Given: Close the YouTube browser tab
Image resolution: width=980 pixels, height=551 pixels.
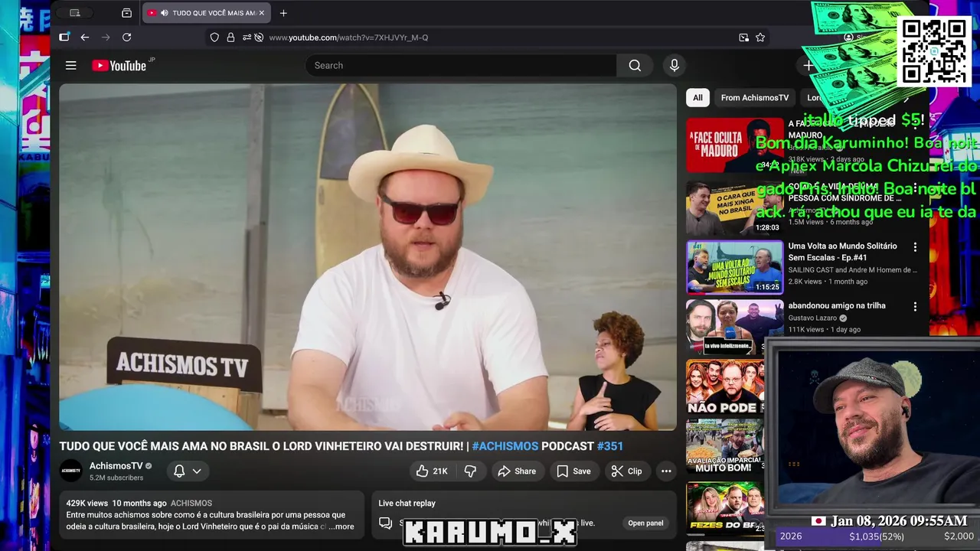Looking at the screenshot, I should 261,13.
